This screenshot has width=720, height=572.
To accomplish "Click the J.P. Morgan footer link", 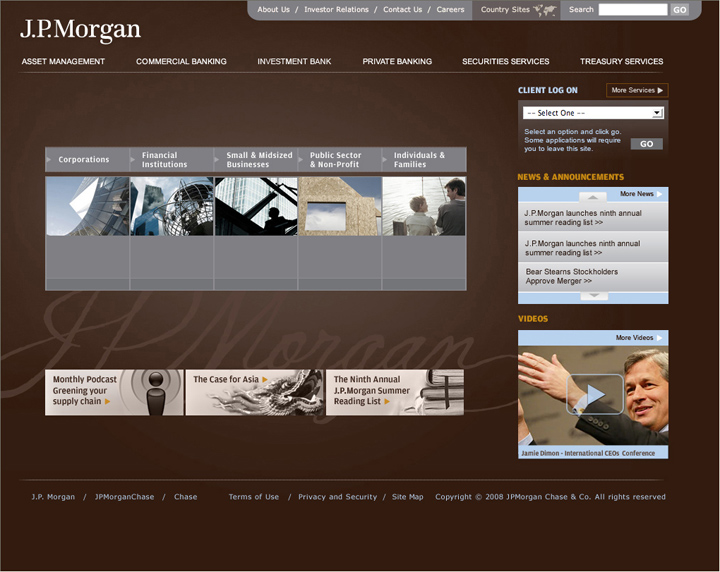I will click(x=53, y=497).
